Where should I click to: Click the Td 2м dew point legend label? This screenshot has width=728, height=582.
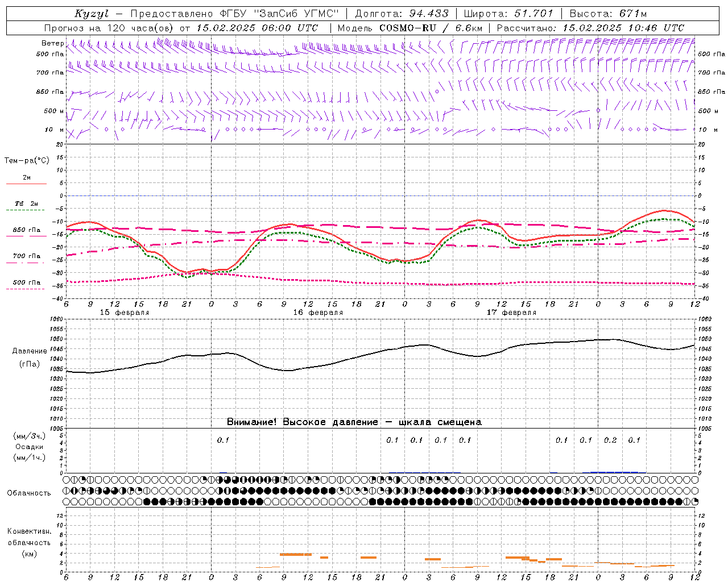coord(27,203)
